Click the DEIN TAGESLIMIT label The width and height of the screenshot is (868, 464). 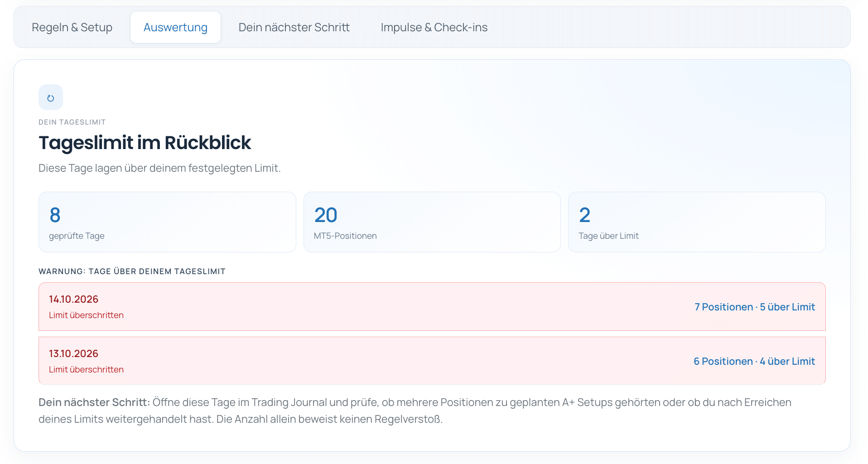72,122
